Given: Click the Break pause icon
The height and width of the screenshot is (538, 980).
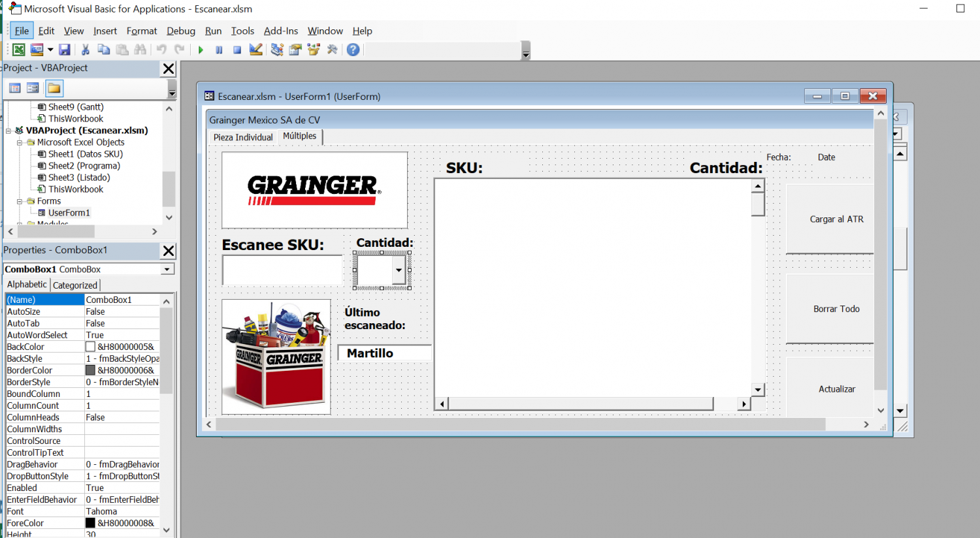Looking at the screenshot, I should pos(219,50).
